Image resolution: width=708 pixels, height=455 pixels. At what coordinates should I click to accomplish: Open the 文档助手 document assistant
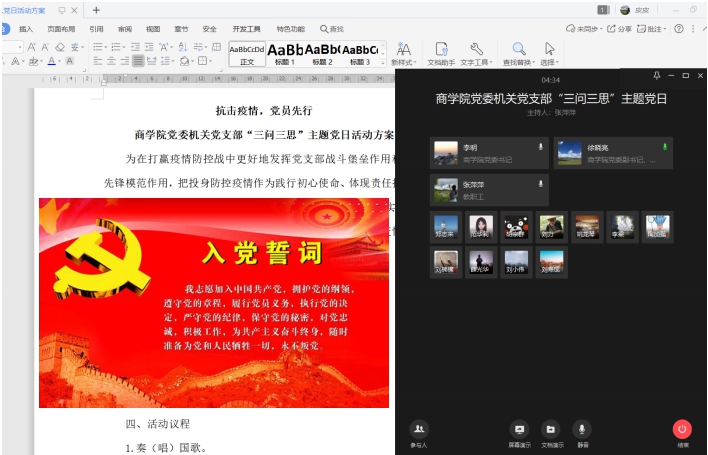tap(441, 54)
